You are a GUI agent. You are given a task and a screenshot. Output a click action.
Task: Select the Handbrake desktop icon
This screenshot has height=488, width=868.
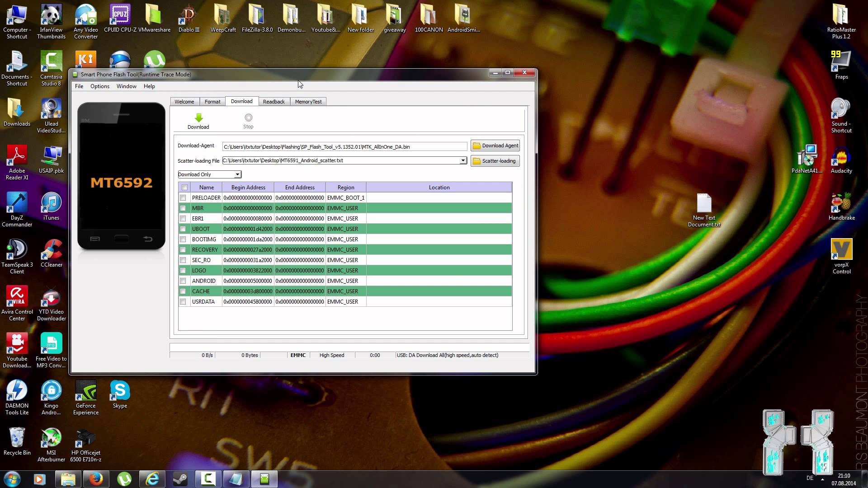(x=841, y=206)
